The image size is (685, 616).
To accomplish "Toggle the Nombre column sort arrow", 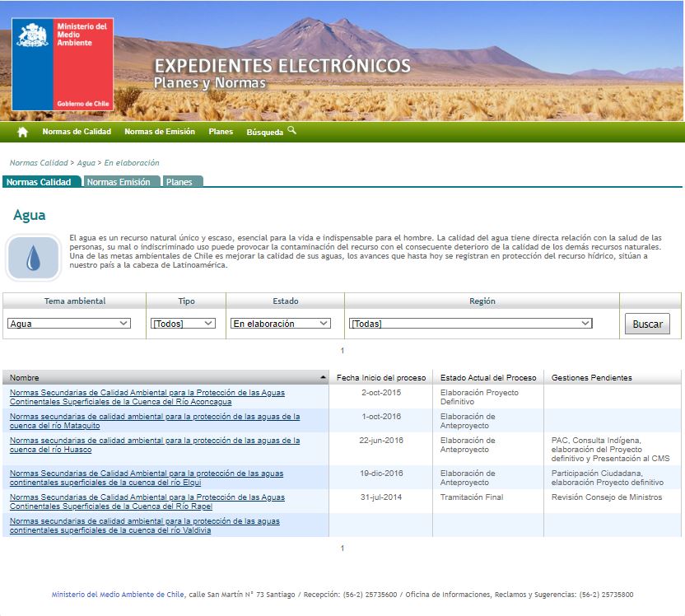I will (323, 377).
